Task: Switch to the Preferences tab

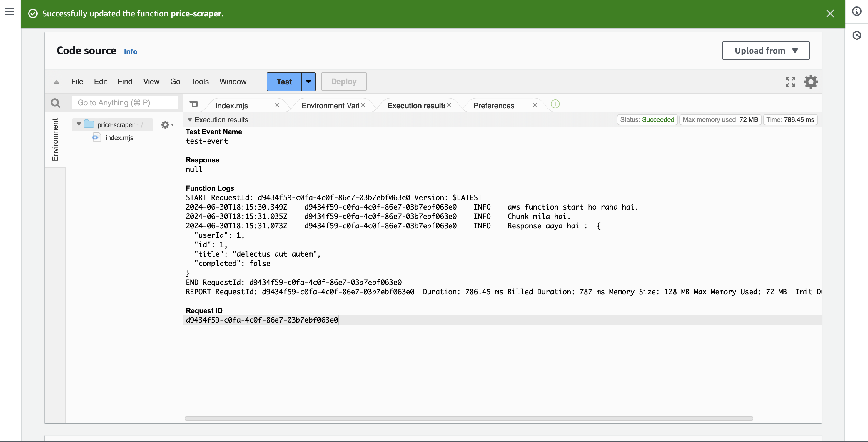Action: coord(494,106)
